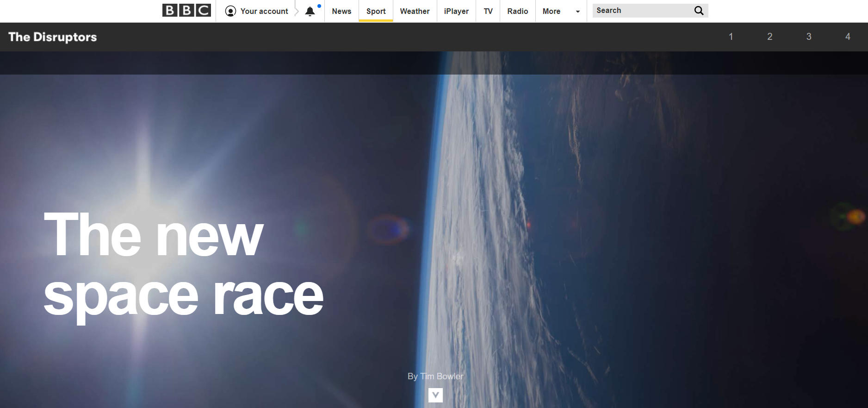Open iPlayer from the nav bar
This screenshot has width=868, height=408.
click(456, 11)
